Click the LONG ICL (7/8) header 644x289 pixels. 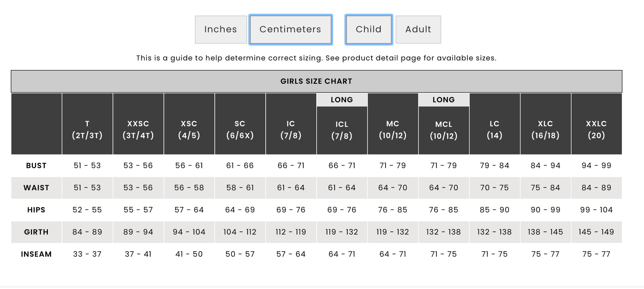342,124
